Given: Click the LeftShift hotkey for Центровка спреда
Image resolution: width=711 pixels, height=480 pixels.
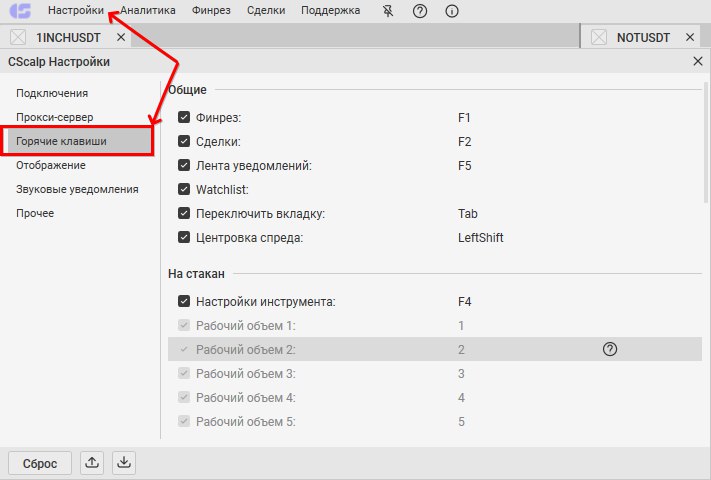Looking at the screenshot, I should pos(481,238).
